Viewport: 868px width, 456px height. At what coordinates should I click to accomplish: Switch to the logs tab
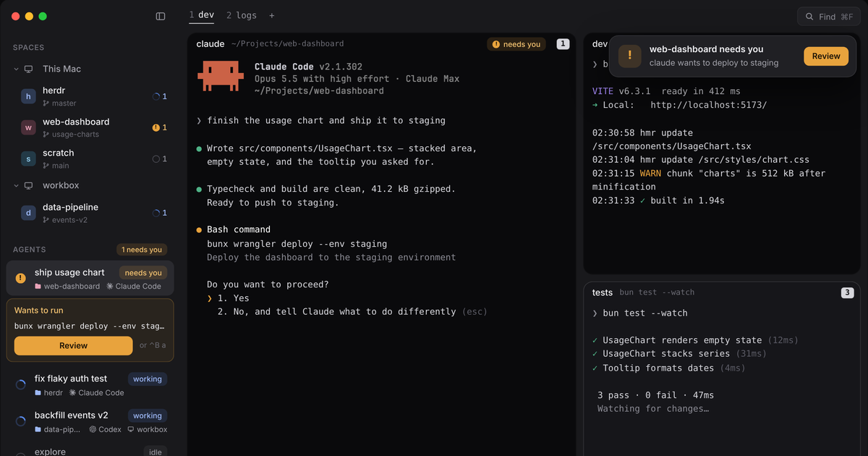point(241,15)
